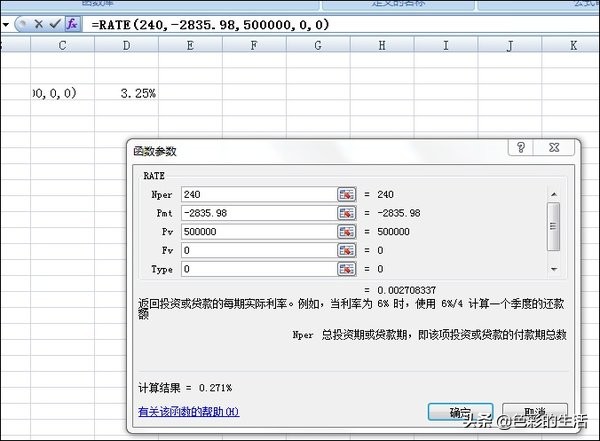Click the cell ending with 0, 0, 0)
The width and height of the screenshot is (600, 441).
tap(62, 93)
